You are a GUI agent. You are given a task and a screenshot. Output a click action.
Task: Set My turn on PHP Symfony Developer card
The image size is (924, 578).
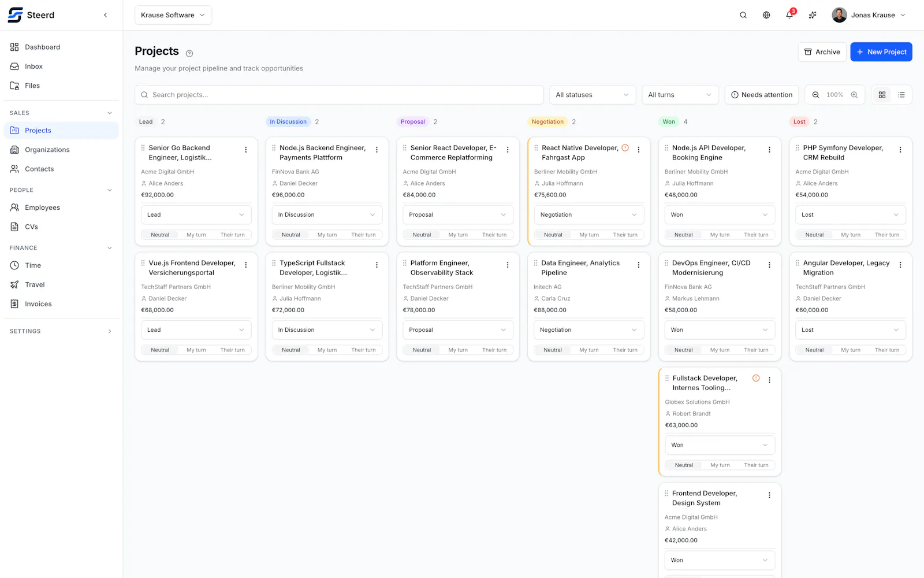[851, 235]
